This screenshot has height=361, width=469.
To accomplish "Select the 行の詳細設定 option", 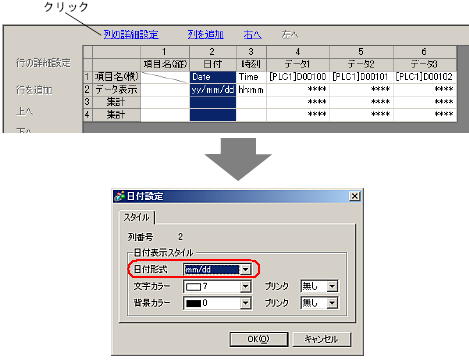I will pos(43,63).
